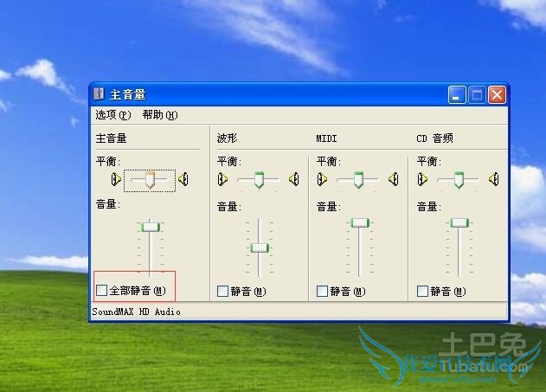Open the 选项(P) menu
The image size is (546, 392).
pos(113,115)
